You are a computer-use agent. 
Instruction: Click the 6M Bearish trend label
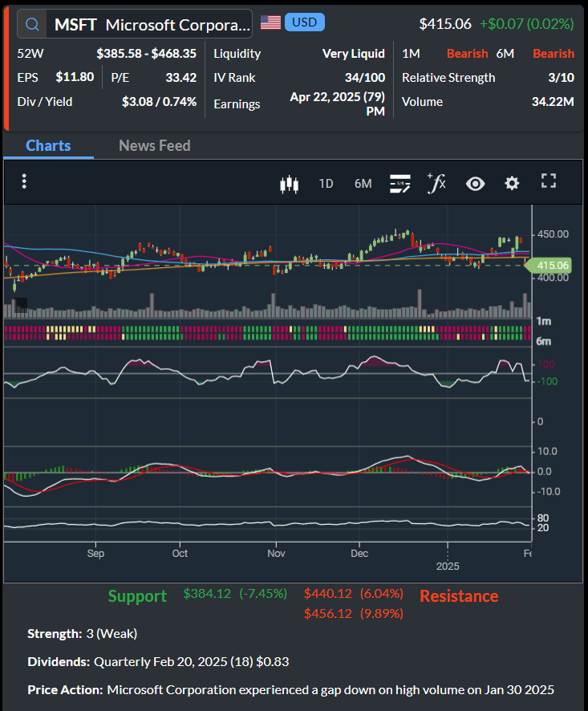(x=554, y=54)
